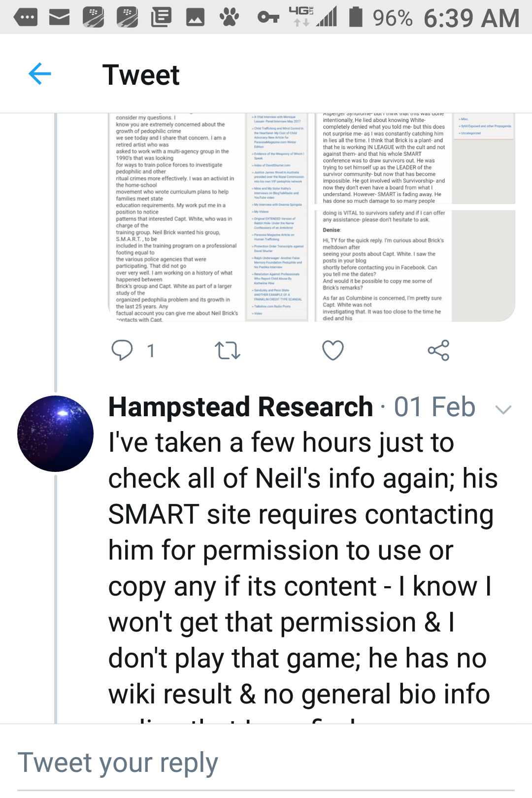Viewport: 532px width, 798px height.
Task: Tap the 01 Feb tweet date
Action: pyautogui.click(x=434, y=407)
